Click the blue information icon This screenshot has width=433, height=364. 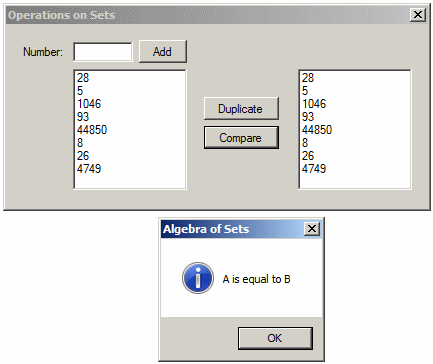tap(198, 278)
